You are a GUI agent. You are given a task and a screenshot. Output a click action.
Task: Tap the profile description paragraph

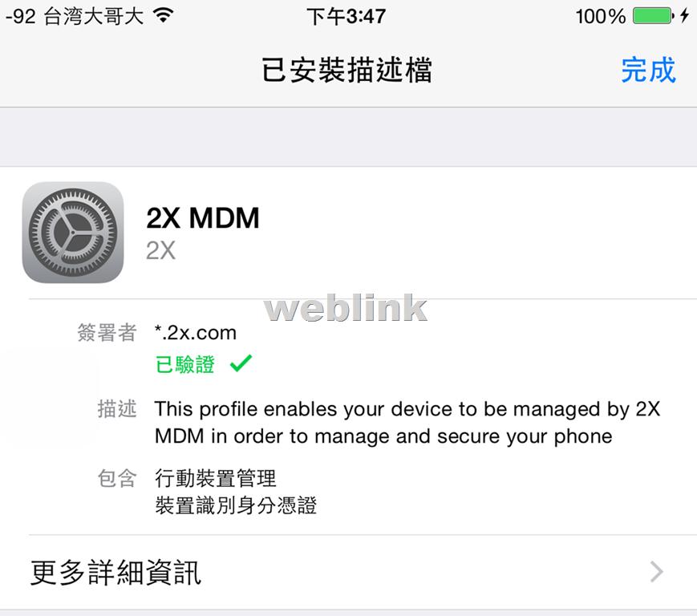click(407, 422)
